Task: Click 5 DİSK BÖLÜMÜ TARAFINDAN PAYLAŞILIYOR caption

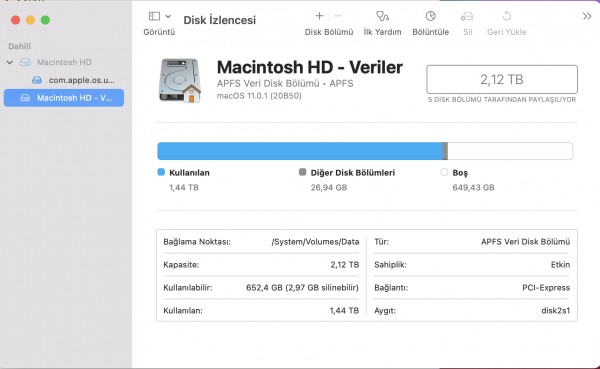Action: tap(502, 100)
